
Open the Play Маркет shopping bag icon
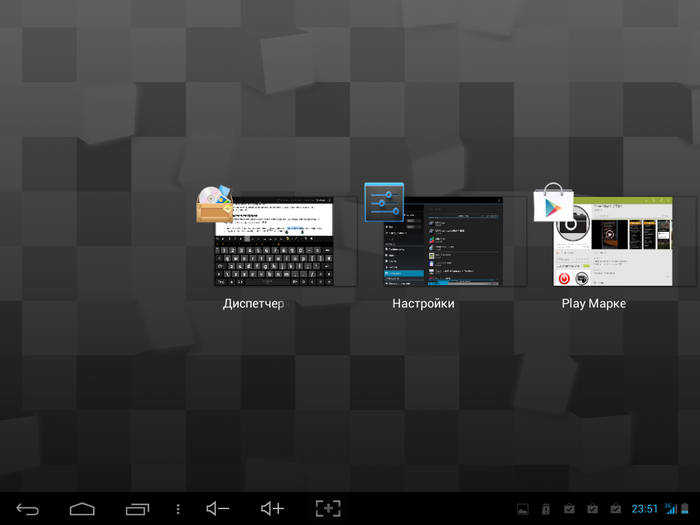pos(553,202)
